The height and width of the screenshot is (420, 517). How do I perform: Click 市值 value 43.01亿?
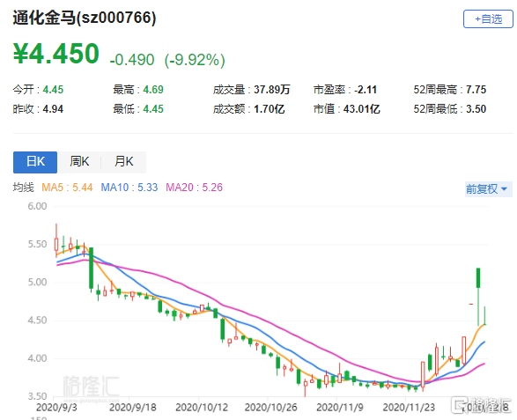click(362, 109)
